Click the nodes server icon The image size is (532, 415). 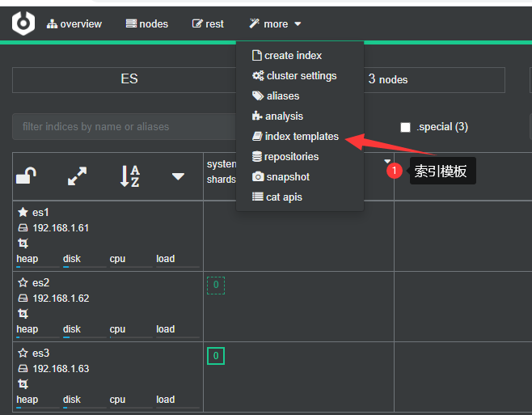131,23
